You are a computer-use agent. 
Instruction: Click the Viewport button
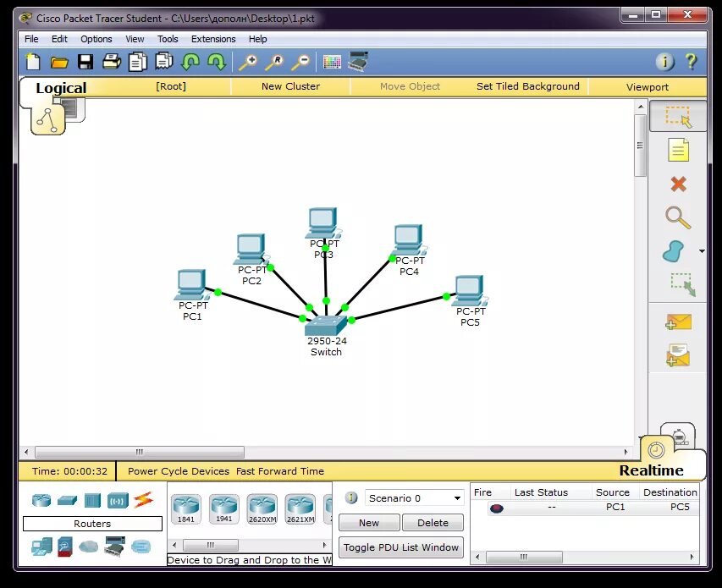pyautogui.click(x=647, y=87)
